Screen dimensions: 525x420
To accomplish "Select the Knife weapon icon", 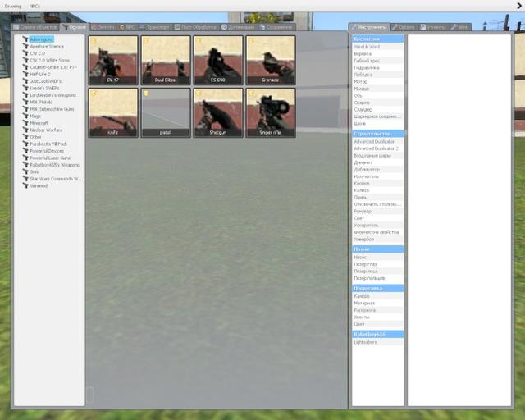I will point(113,113).
